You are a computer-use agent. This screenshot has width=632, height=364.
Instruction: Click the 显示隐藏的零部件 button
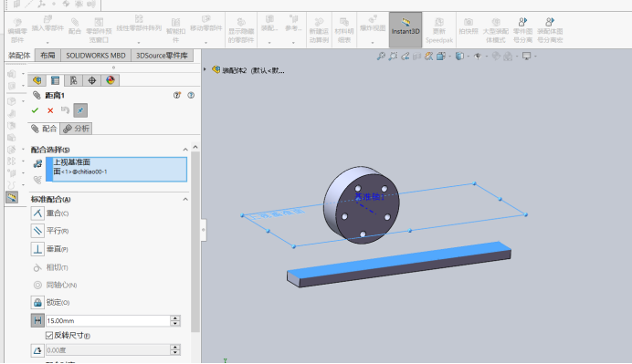(x=241, y=31)
